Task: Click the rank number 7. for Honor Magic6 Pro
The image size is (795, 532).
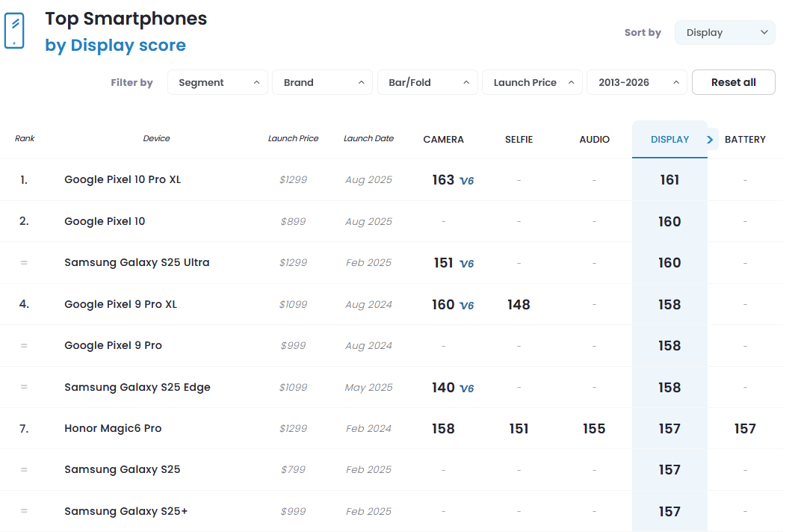Action: [x=24, y=429]
